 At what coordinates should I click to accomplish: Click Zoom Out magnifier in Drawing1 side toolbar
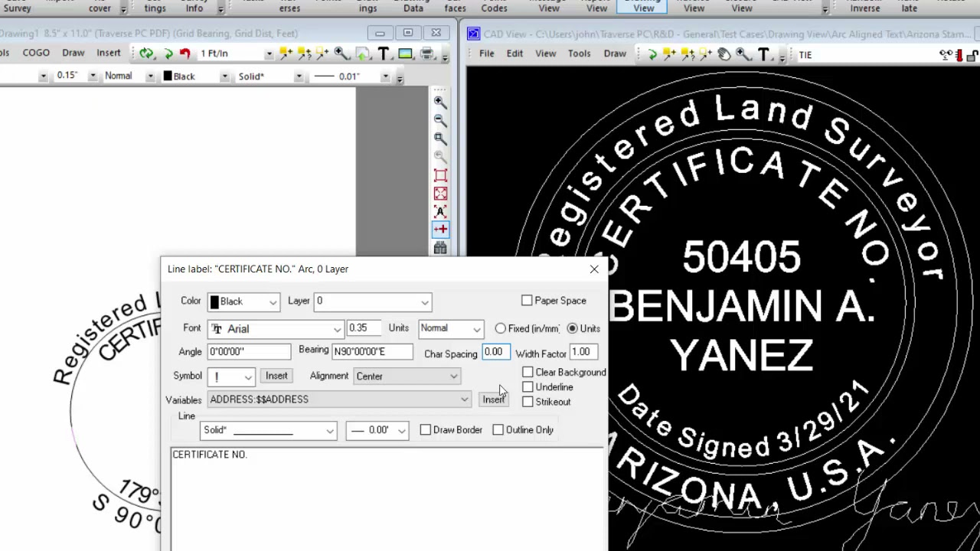coord(440,120)
